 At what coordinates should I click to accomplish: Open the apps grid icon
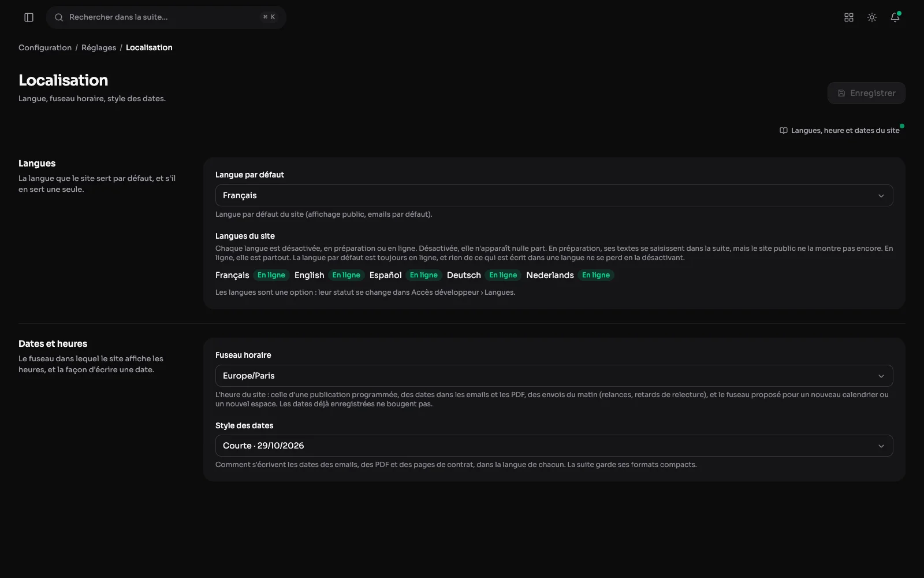pyautogui.click(x=849, y=17)
